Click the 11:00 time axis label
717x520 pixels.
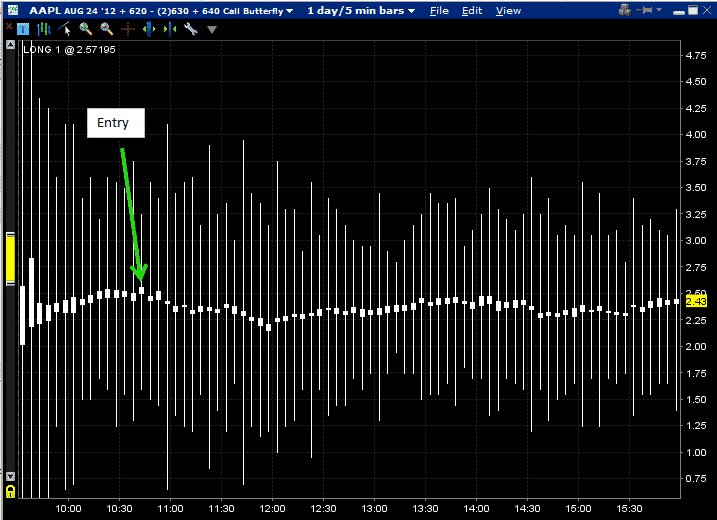[x=170, y=509]
